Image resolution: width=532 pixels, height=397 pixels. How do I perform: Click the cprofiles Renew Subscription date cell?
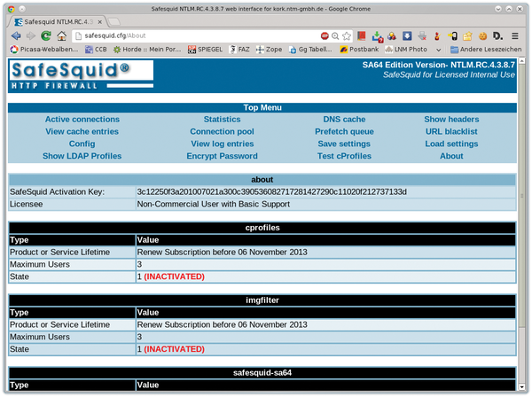(x=325, y=253)
